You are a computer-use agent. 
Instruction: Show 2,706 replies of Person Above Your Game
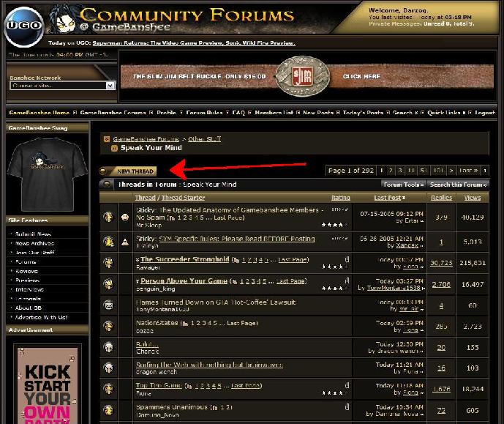click(x=441, y=284)
